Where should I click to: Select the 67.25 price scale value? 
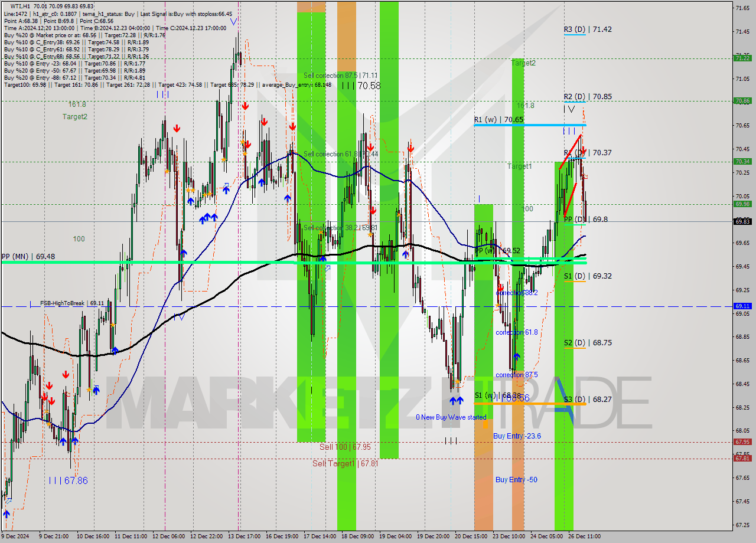(743, 525)
